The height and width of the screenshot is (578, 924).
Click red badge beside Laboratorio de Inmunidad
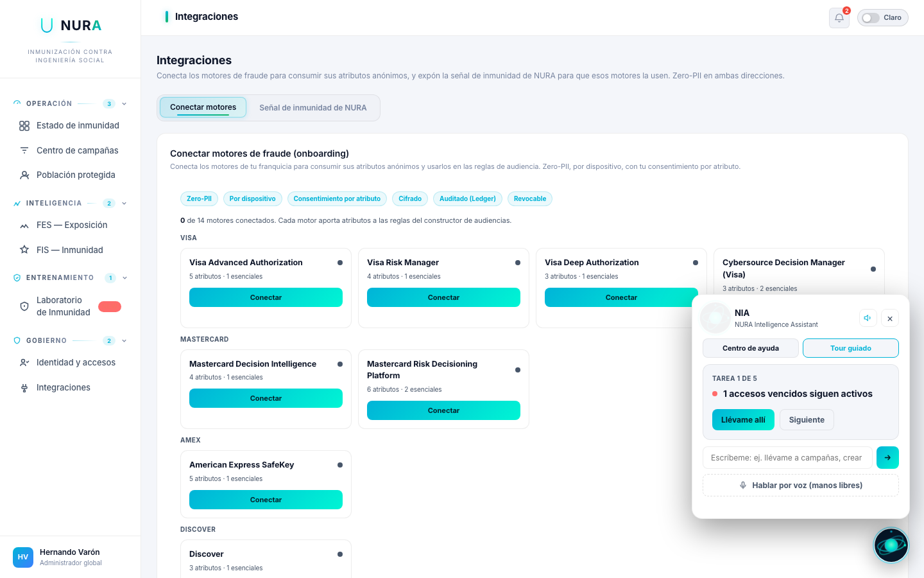click(110, 306)
